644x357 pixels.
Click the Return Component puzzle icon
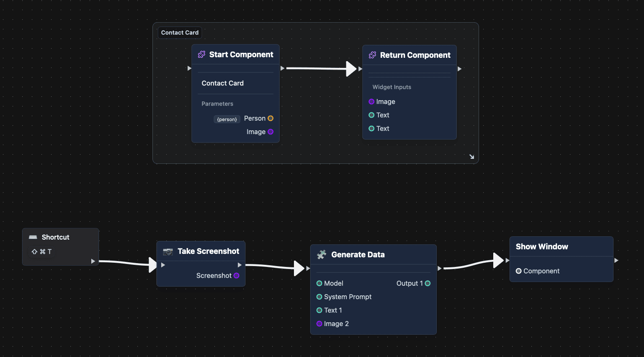point(372,55)
